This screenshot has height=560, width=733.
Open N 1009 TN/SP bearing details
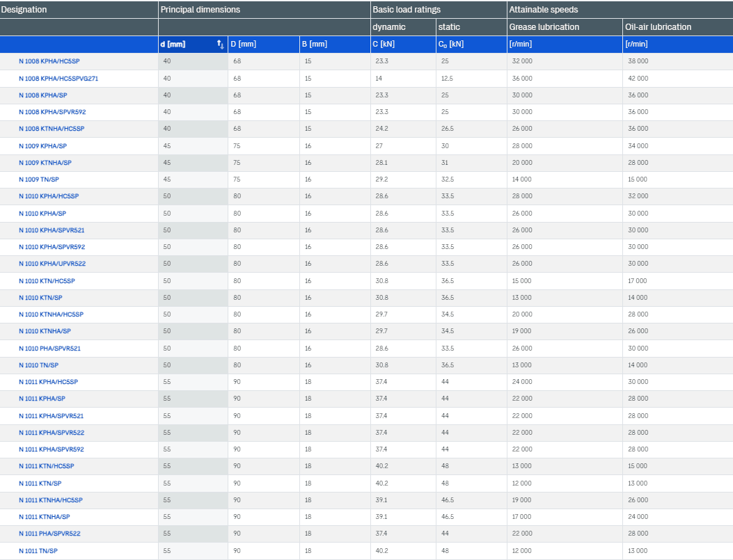pos(38,179)
